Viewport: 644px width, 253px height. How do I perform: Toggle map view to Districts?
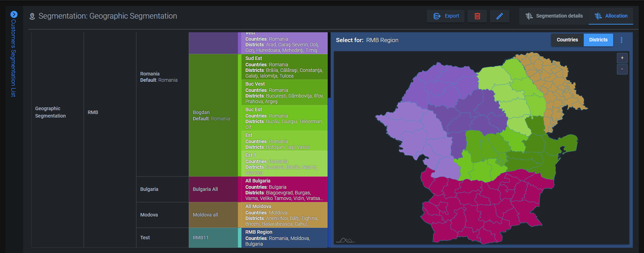(598, 40)
